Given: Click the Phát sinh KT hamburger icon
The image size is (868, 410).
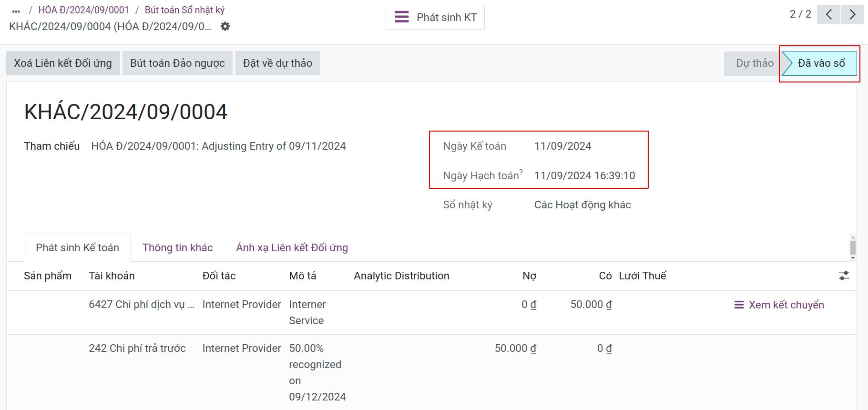Looking at the screenshot, I should [x=402, y=17].
